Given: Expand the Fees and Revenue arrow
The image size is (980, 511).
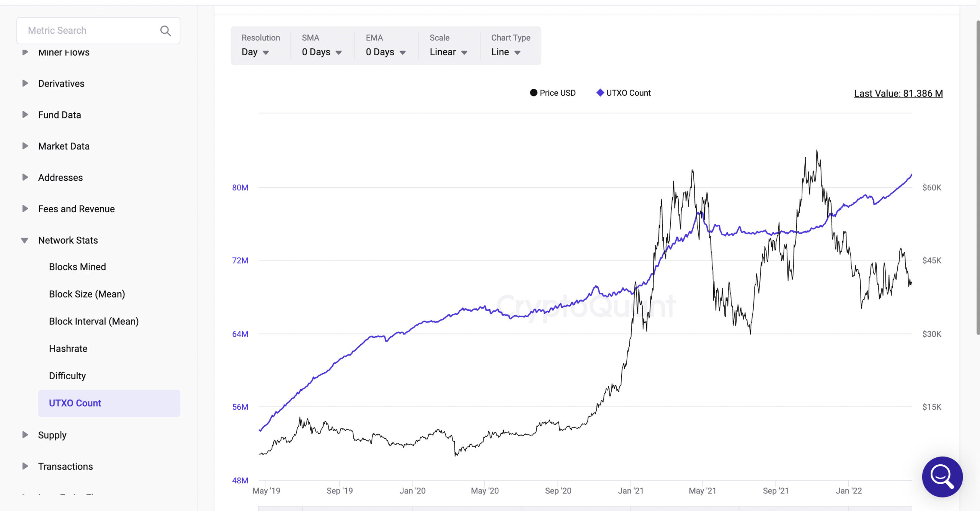Looking at the screenshot, I should [25, 209].
